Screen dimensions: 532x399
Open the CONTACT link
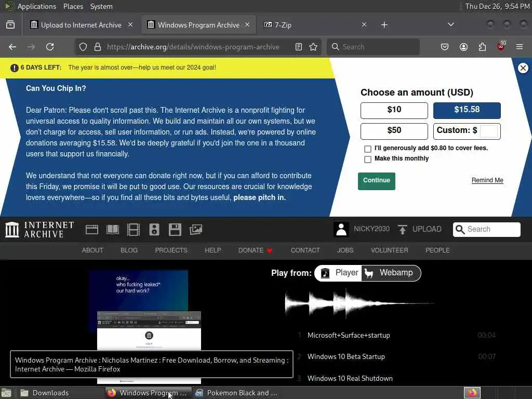pos(305,250)
